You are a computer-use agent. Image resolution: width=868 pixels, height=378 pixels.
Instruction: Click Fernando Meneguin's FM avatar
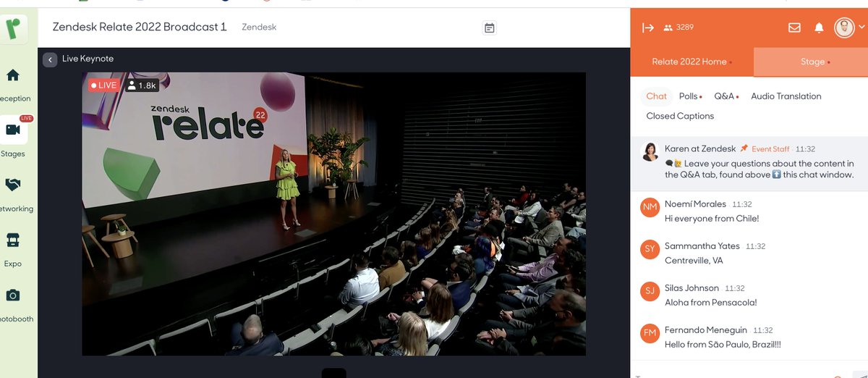[650, 333]
